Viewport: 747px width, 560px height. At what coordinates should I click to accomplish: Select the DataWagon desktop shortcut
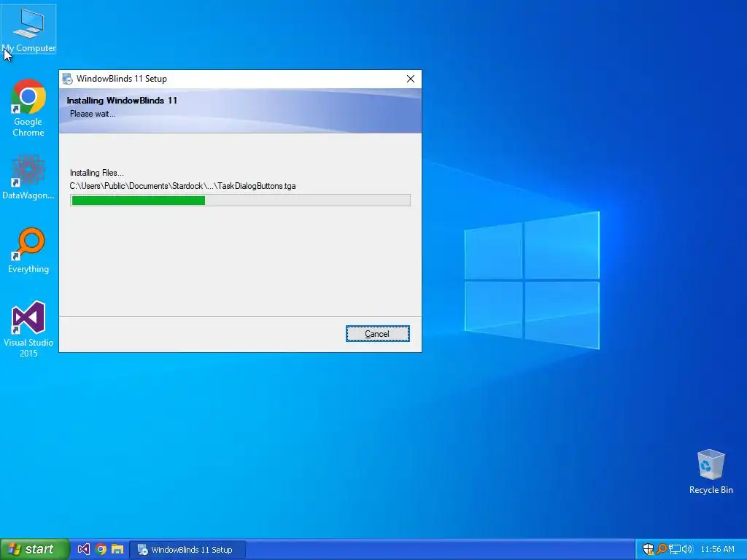point(28,177)
